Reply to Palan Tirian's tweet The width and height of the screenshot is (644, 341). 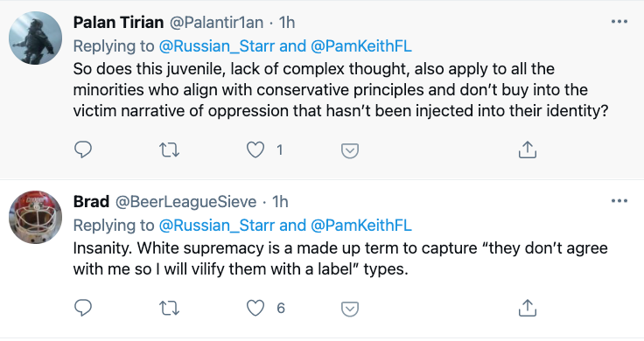(x=83, y=150)
